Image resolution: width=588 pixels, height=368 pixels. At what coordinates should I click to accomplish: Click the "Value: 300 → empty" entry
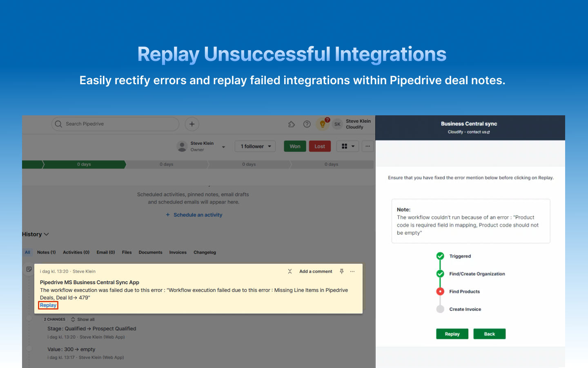coord(71,350)
